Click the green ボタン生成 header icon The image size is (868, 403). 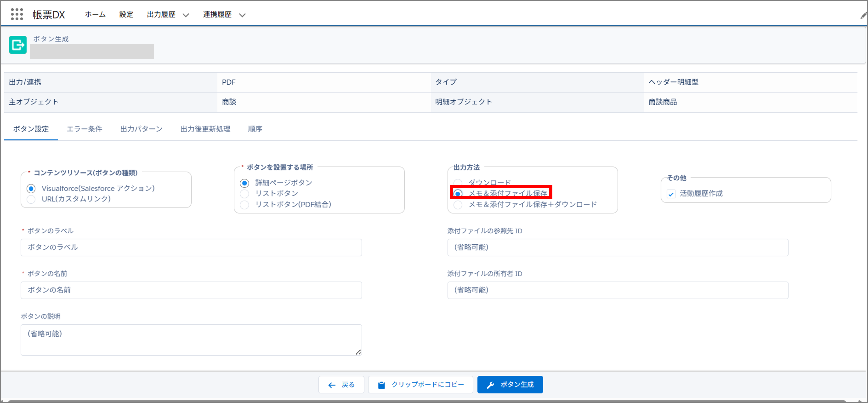pyautogui.click(x=17, y=45)
